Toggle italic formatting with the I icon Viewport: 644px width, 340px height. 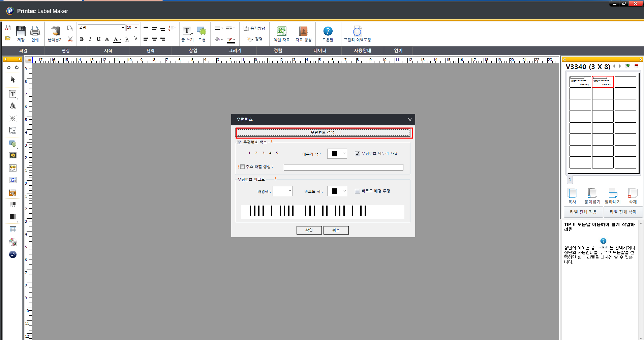[x=90, y=39]
